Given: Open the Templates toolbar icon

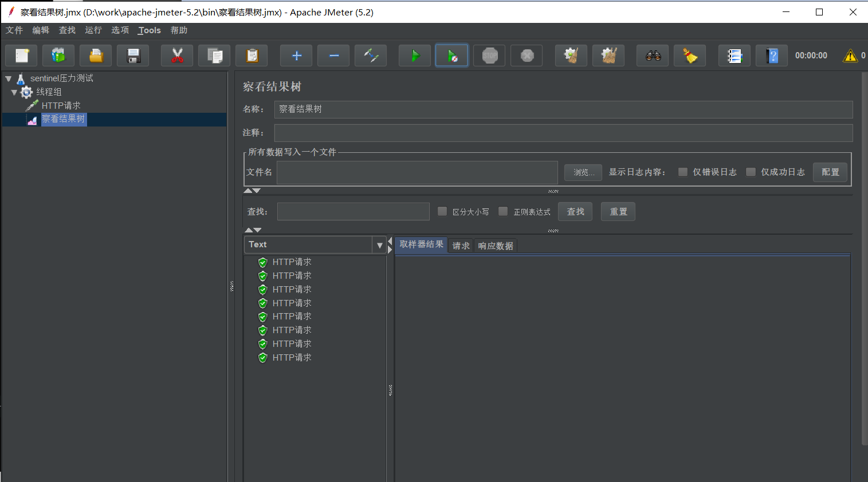Looking at the screenshot, I should pos(58,56).
